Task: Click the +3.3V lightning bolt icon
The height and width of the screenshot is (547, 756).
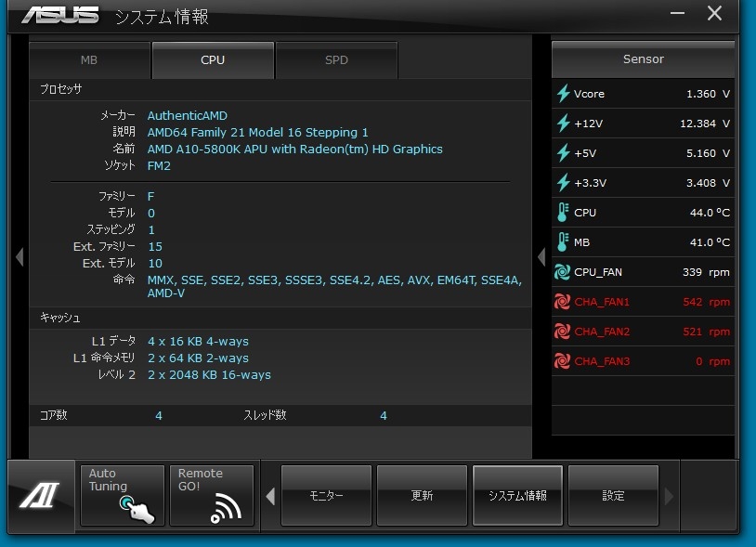Action: click(x=563, y=183)
